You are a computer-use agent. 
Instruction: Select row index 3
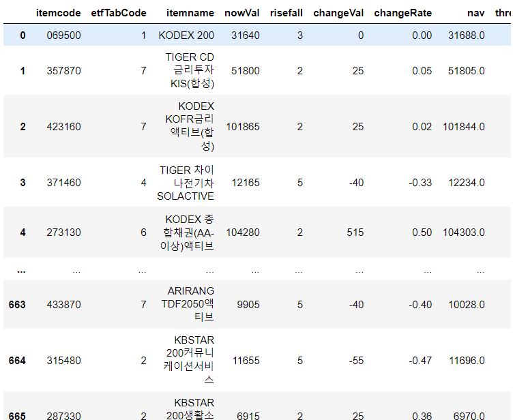[23, 183]
